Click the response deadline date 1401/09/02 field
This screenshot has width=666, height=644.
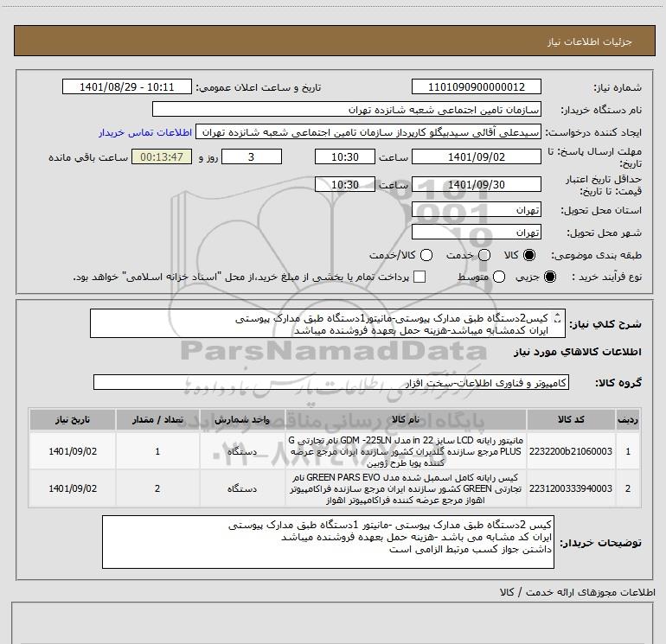[476, 156]
